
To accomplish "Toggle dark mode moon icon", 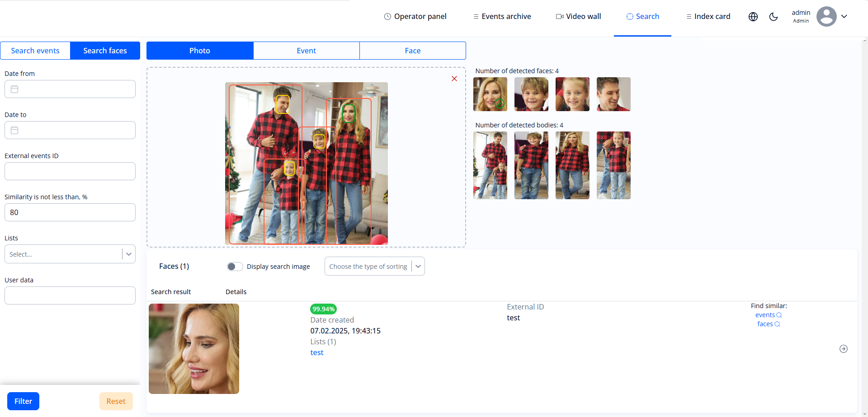I will click(x=774, y=17).
